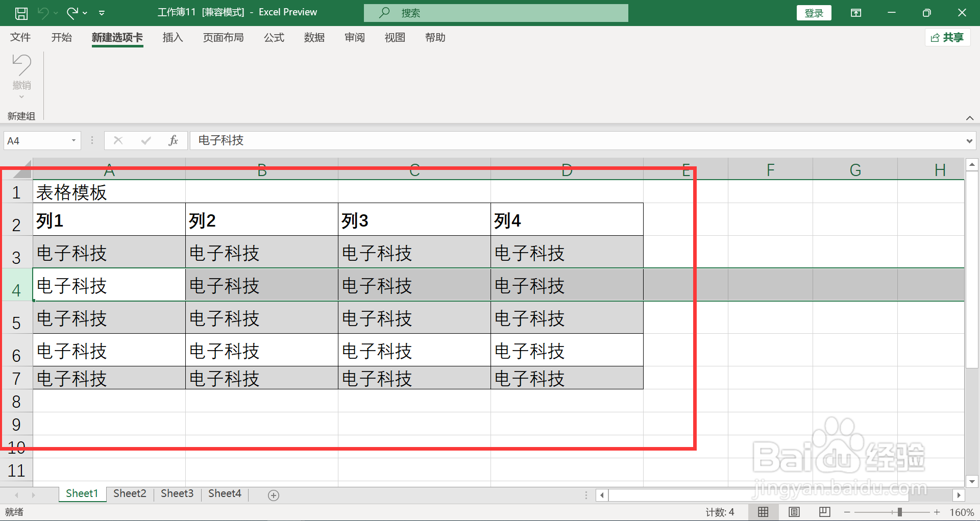The height and width of the screenshot is (521, 980).
Task: Click the horizontal scrollbar right arrow
Action: 959,495
